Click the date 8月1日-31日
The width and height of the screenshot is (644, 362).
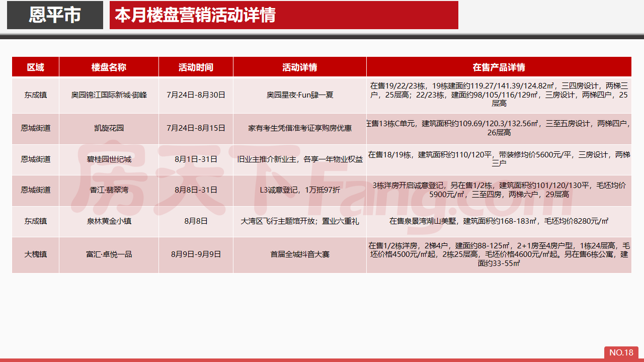[x=196, y=159]
